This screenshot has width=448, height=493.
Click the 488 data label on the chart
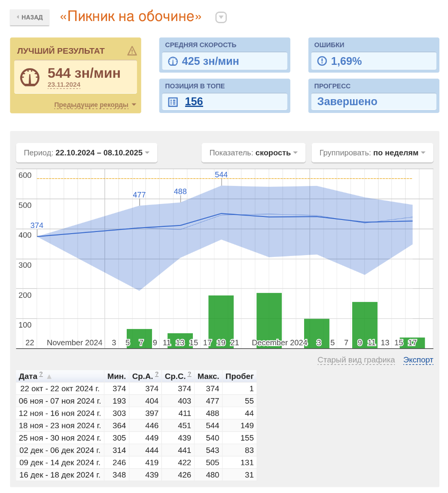tap(180, 192)
